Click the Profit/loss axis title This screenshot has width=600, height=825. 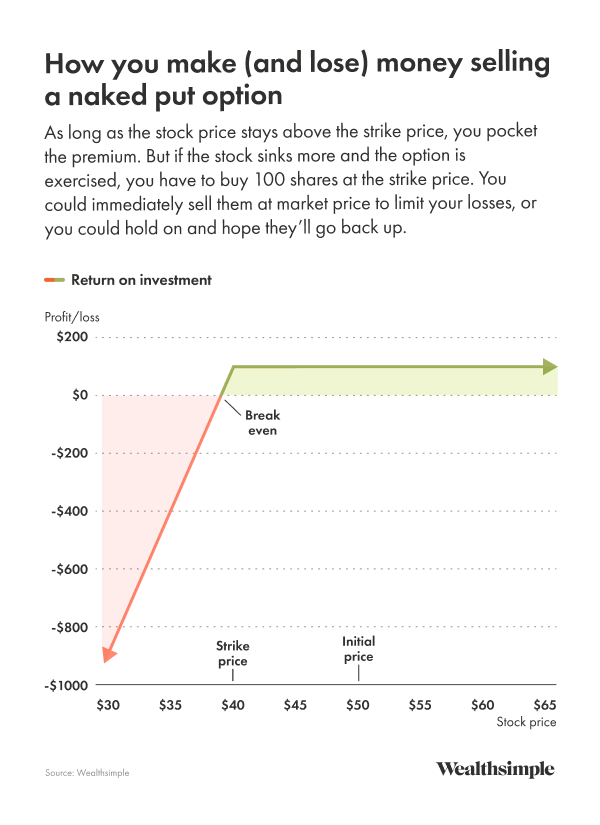72,317
